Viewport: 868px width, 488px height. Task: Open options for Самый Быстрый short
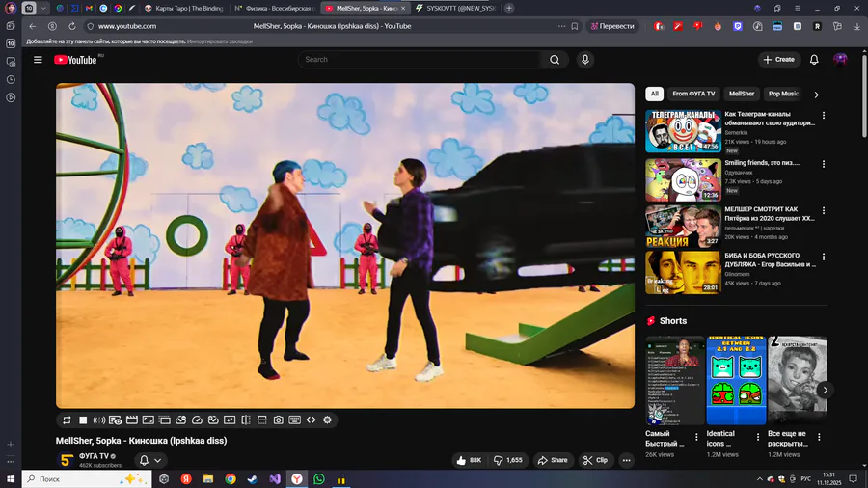pyautogui.click(x=696, y=437)
